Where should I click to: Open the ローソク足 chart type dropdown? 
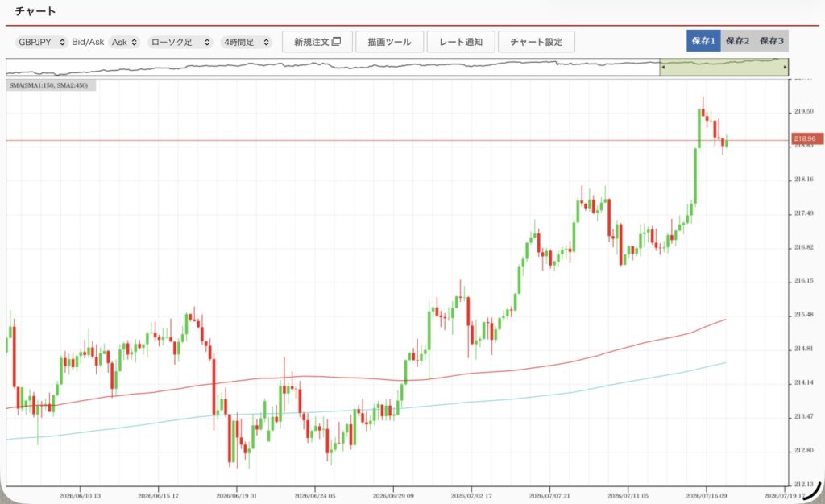tap(180, 42)
